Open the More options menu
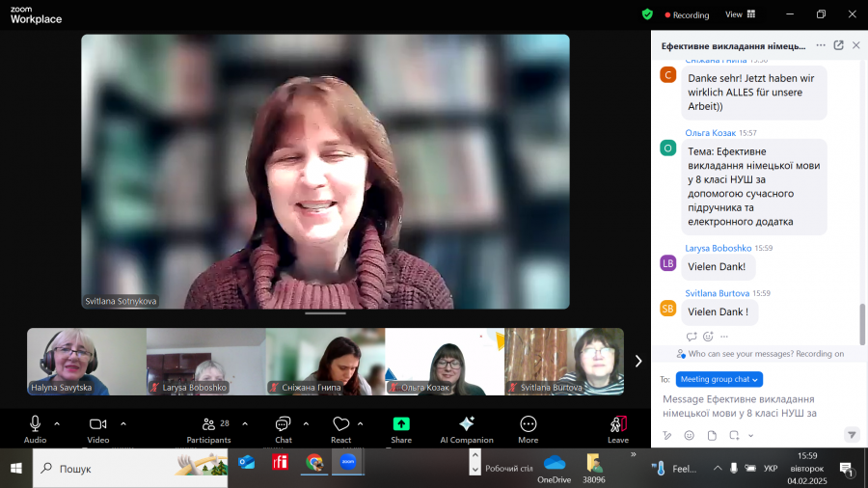Viewport: 868px width, 488px height. [529, 429]
